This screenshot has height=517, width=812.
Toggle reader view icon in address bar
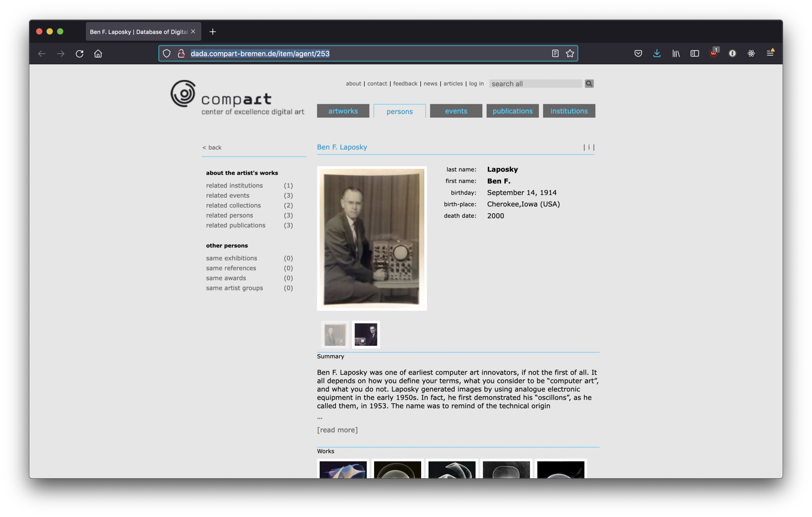pyautogui.click(x=555, y=54)
